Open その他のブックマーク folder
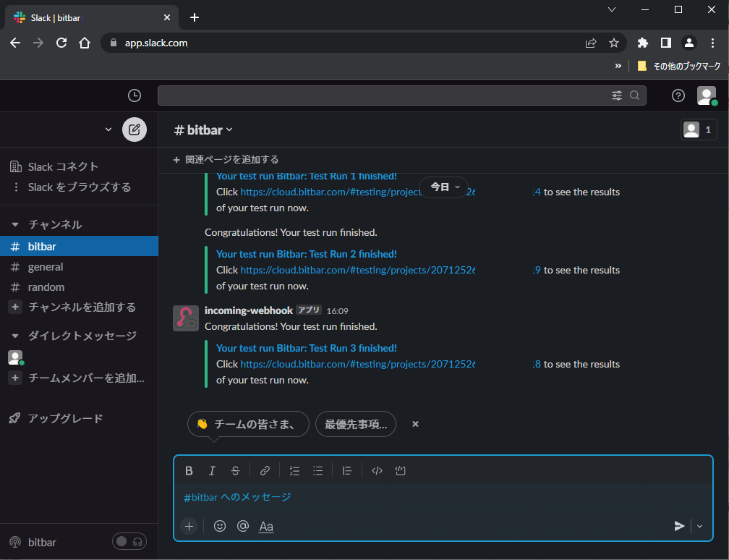729x560 pixels. point(679,66)
